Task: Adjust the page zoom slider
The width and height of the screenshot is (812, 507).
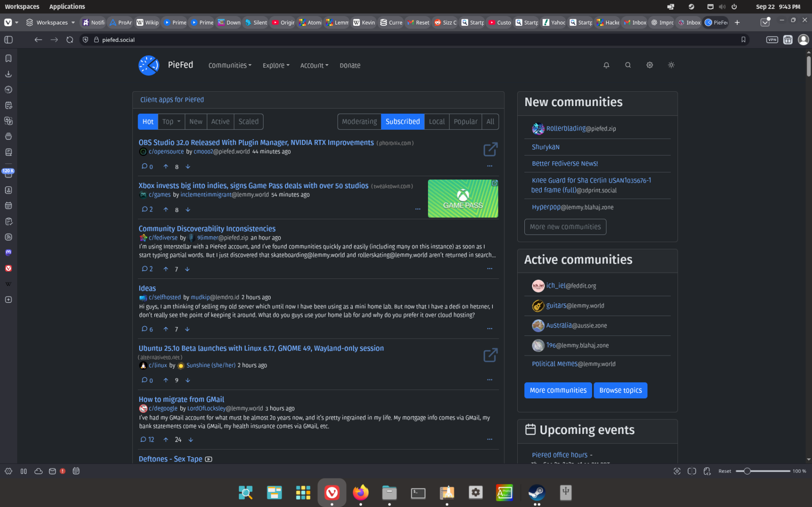Action: click(747, 471)
